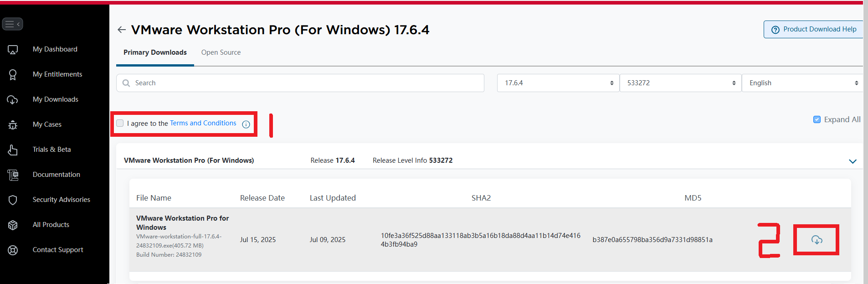The width and height of the screenshot is (868, 284).
Task: Open Contact Support in the sidebar
Action: 58,250
